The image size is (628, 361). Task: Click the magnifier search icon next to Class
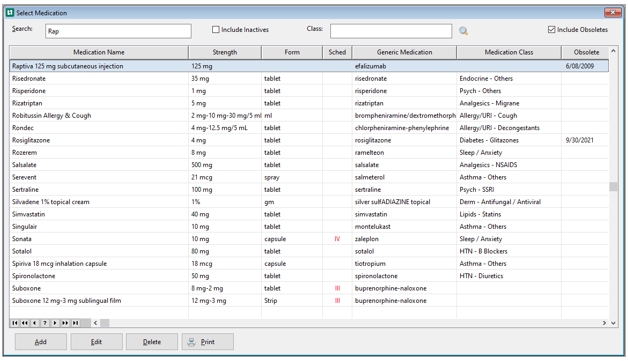(463, 31)
